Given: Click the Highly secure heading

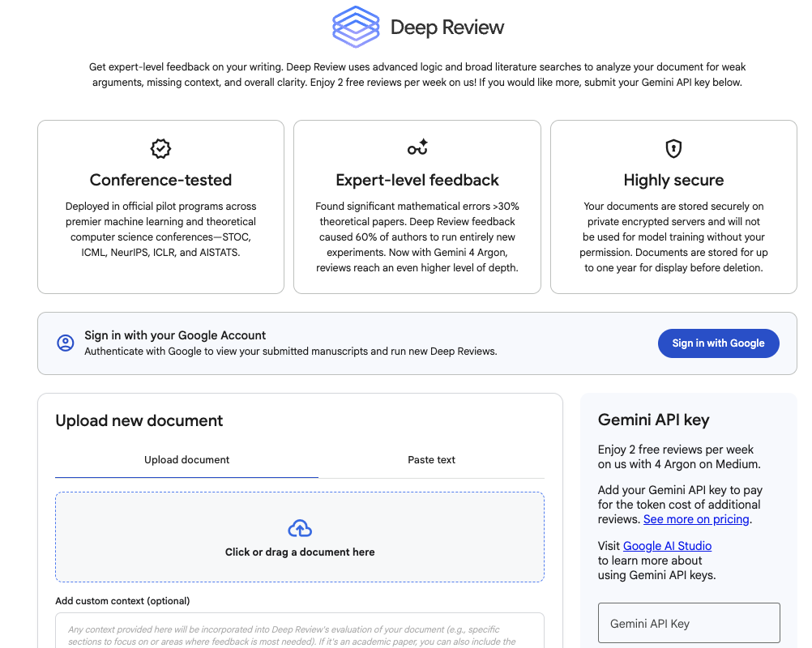Looking at the screenshot, I should [673, 180].
